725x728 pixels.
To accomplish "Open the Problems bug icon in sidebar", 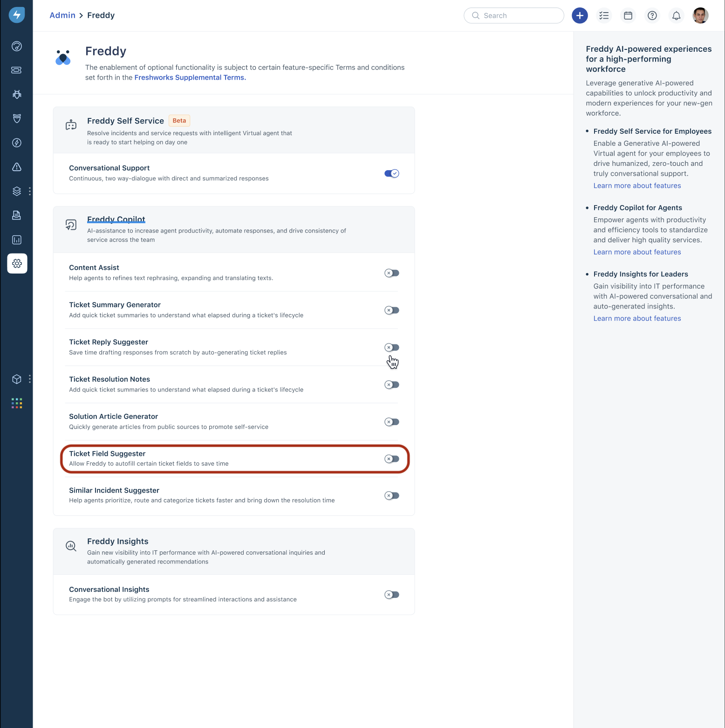I will (17, 94).
